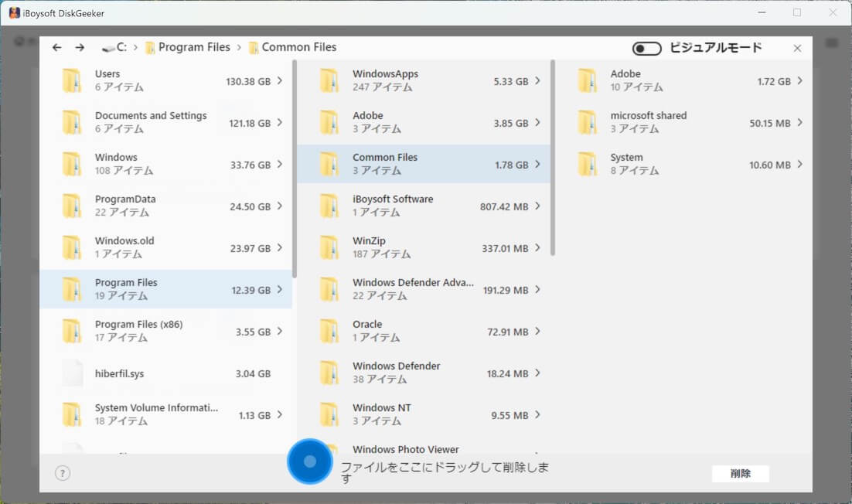
Task: Click the Windows NT folder icon
Action: pyautogui.click(x=330, y=415)
